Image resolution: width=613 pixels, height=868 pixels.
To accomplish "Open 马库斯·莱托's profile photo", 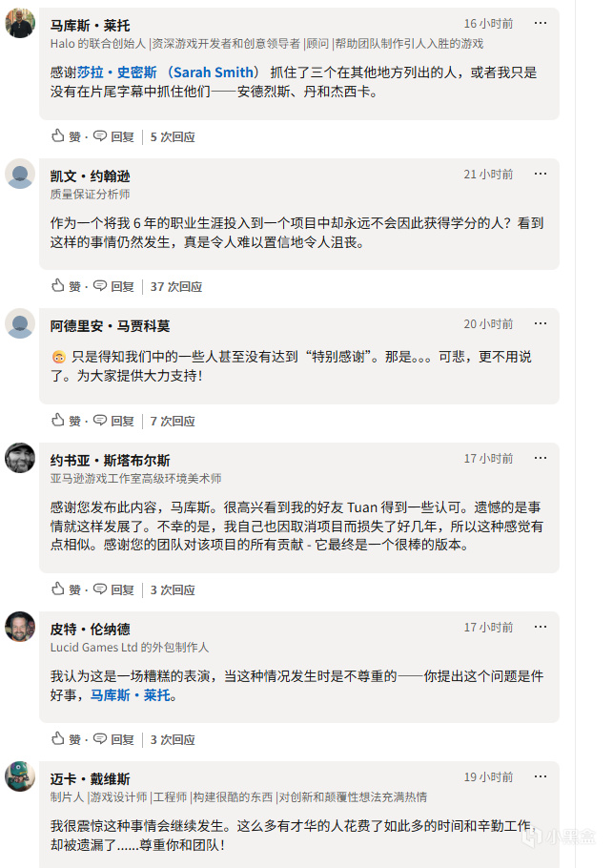I will (x=20, y=23).
